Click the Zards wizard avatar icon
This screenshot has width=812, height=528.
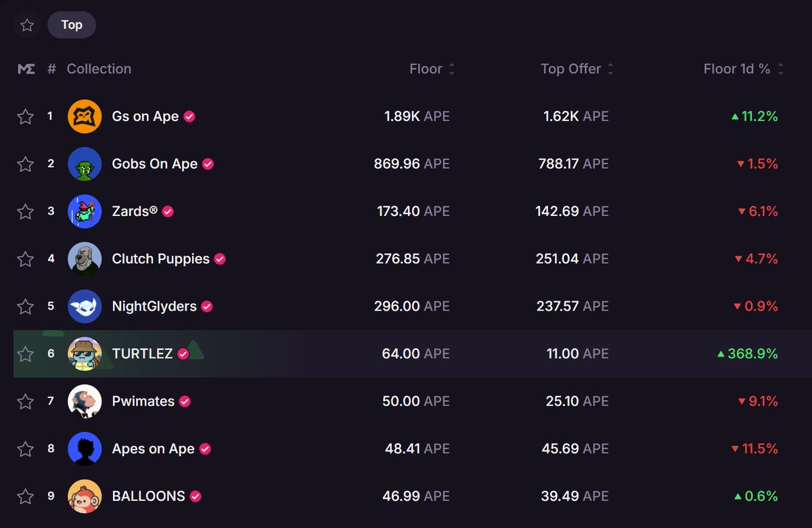tap(85, 211)
